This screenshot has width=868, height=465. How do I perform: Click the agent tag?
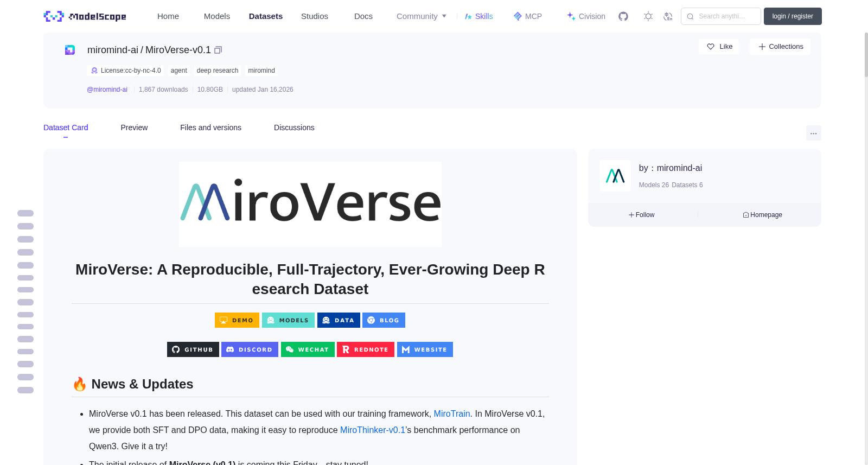coord(178,71)
